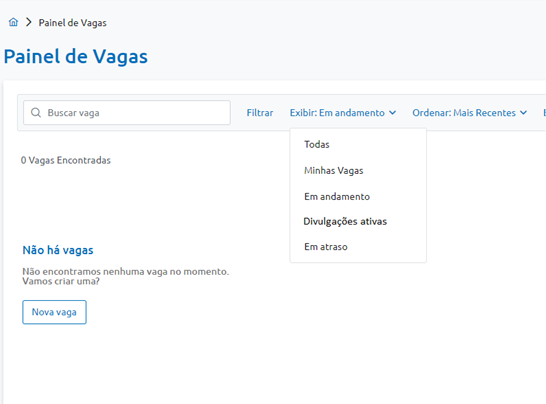546x404 pixels.
Task: Open the Exibir: Em andamento dropdown label
Action: [x=337, y=112]
